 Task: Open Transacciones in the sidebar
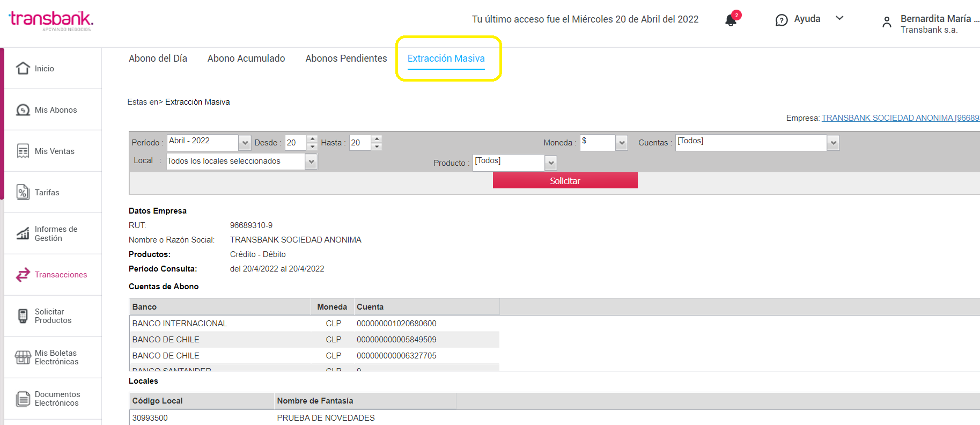click(61, 275)
